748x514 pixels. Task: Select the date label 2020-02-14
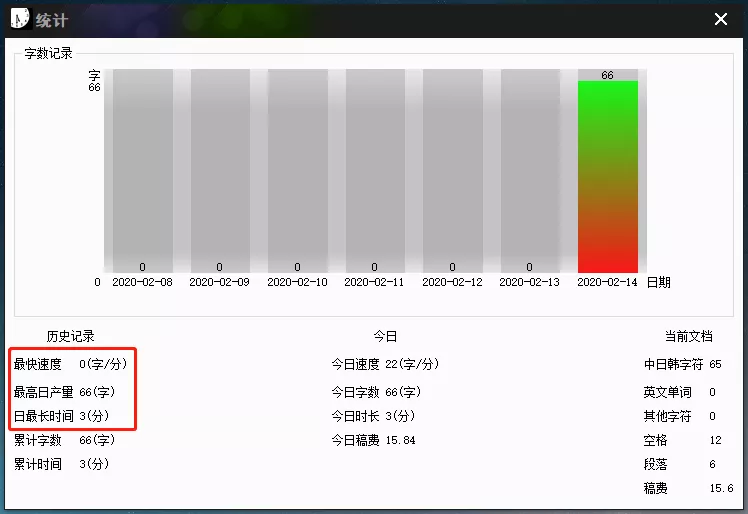607,282
